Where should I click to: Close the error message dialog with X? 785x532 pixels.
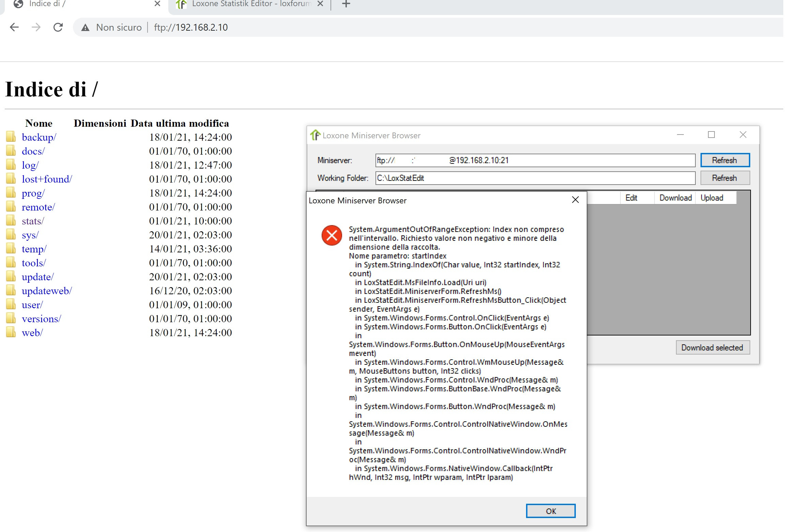click(x=575, y=200)
